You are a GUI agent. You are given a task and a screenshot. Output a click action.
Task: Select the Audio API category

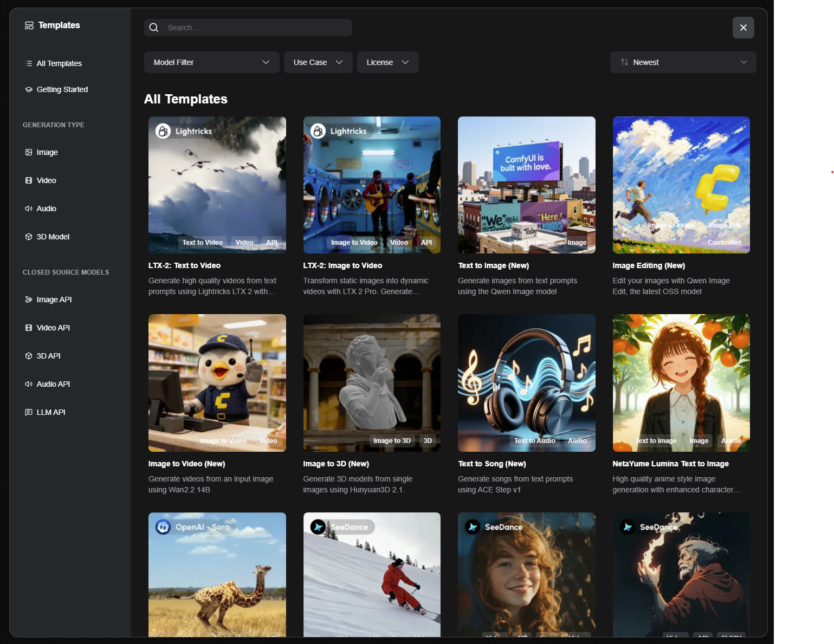[x=53, y=384]
